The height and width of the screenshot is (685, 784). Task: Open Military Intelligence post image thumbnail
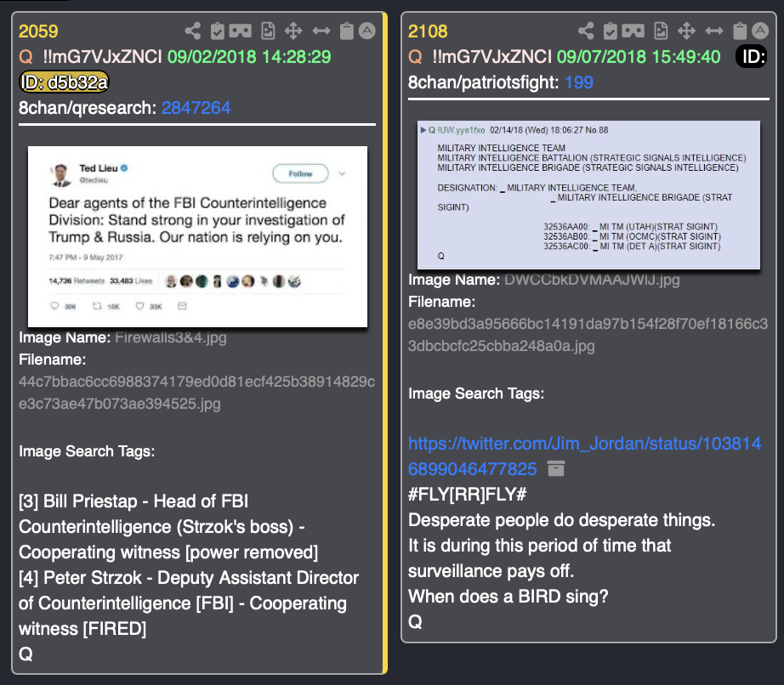(588, 195)
